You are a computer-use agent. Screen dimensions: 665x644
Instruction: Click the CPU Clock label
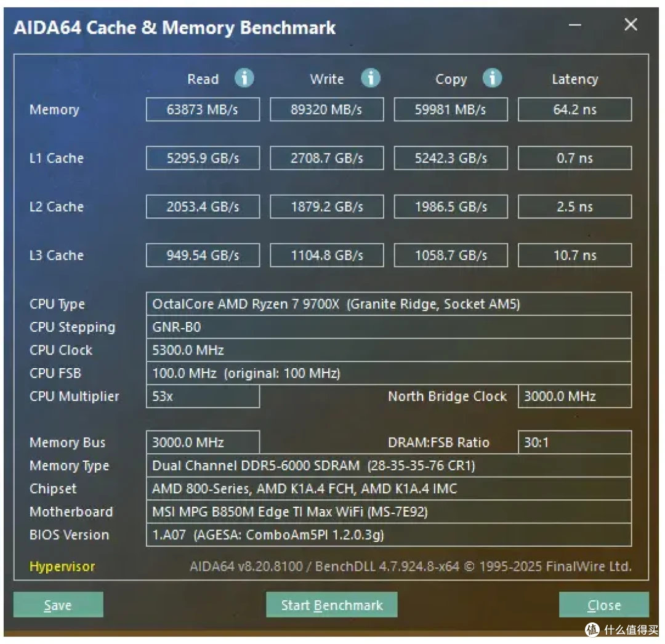click(x=60, y=350)
